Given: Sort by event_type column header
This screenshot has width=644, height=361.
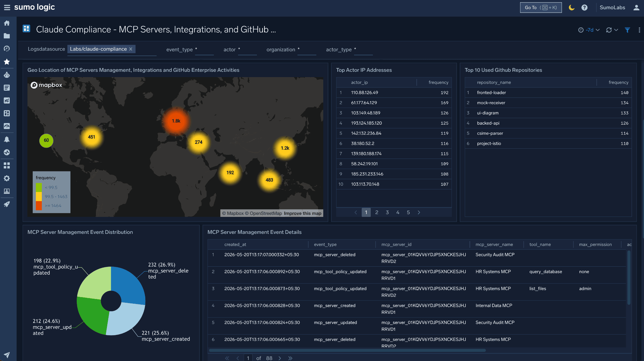Looking at the screenshot, I should (x=325, y=245).
